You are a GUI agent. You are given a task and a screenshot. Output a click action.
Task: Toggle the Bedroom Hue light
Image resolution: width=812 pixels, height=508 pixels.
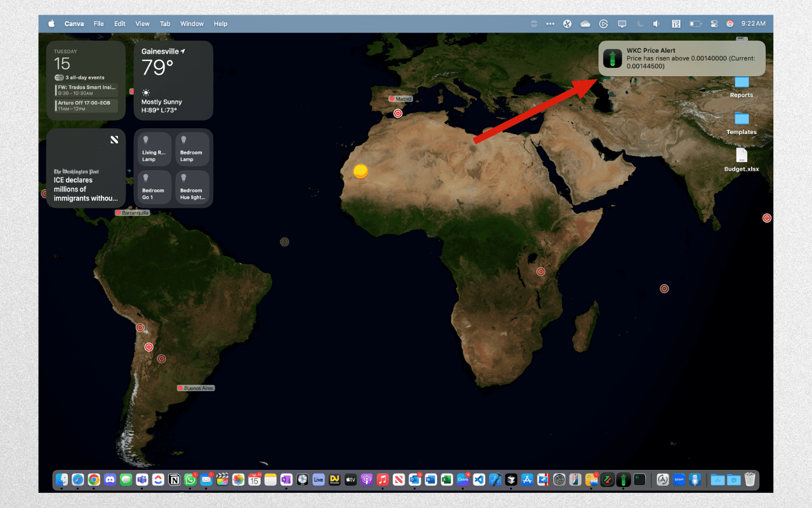tap(192, 187)
